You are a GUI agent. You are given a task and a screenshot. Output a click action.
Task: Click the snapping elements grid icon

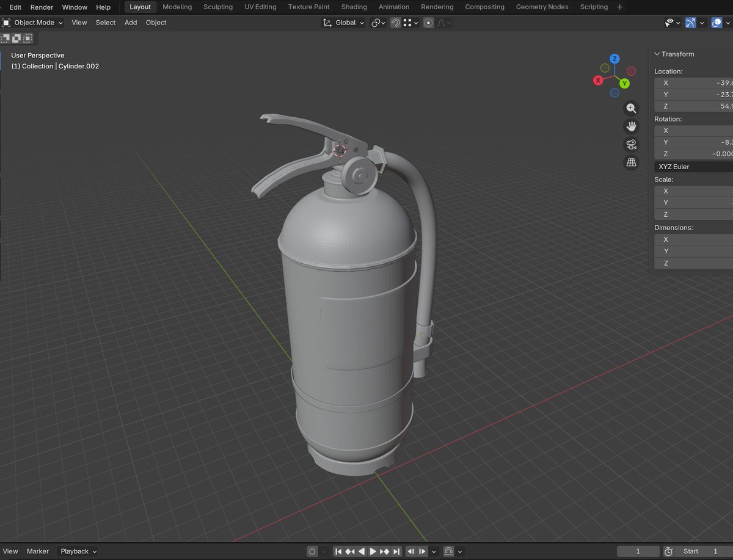click(x=409, y=23)
